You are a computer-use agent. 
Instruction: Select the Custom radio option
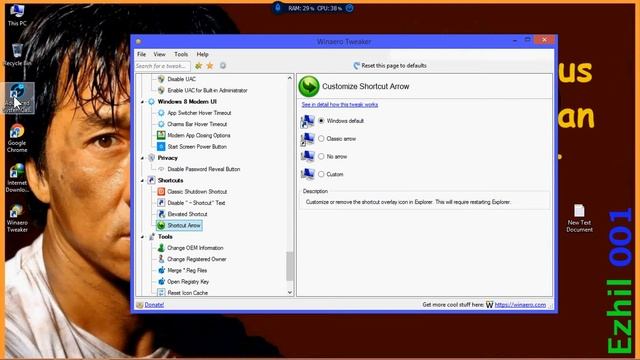coord(321,174)
